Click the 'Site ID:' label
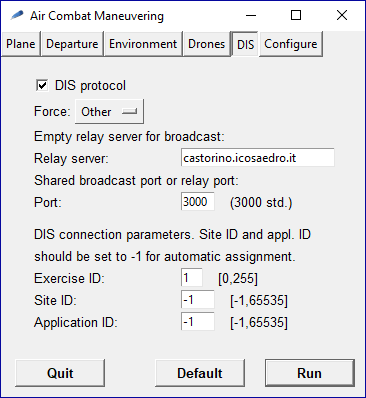366x398 pixels. [55, 300]
